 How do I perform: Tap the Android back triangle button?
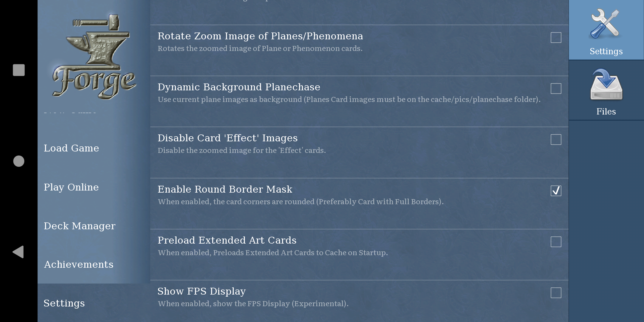(x=18, y=252)
